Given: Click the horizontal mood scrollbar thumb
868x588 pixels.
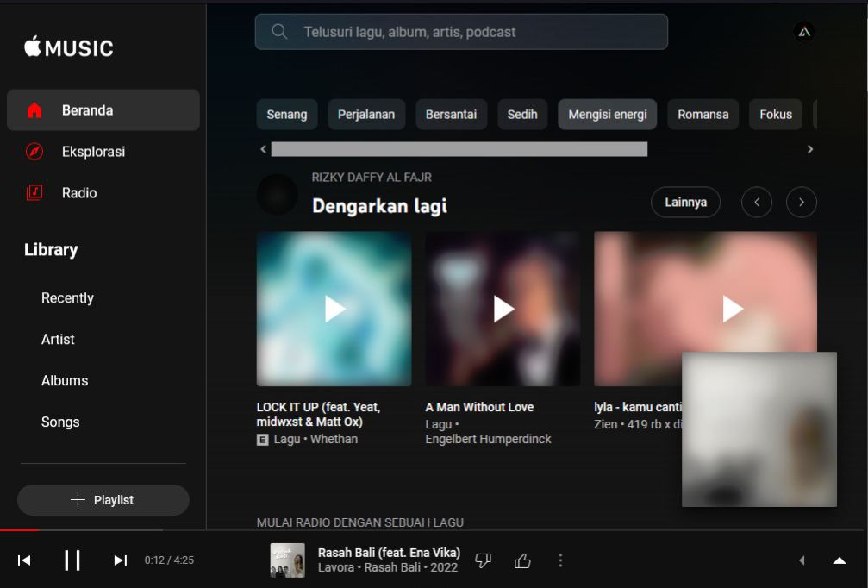Looking at the screenshot, I should [459, 149].
